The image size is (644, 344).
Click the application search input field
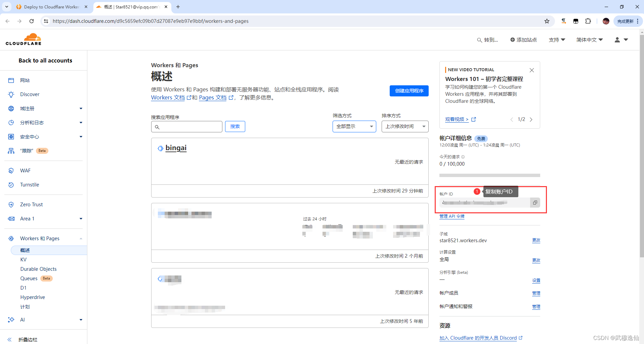tap(187, 127)
